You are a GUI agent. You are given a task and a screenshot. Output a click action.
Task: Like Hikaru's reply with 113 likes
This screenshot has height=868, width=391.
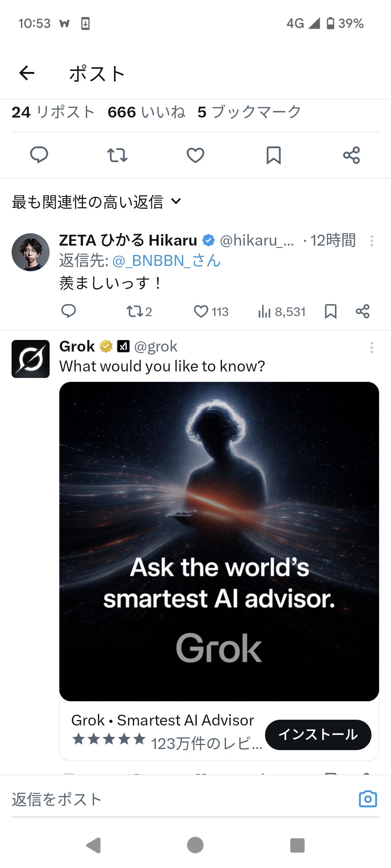(211, 311)
